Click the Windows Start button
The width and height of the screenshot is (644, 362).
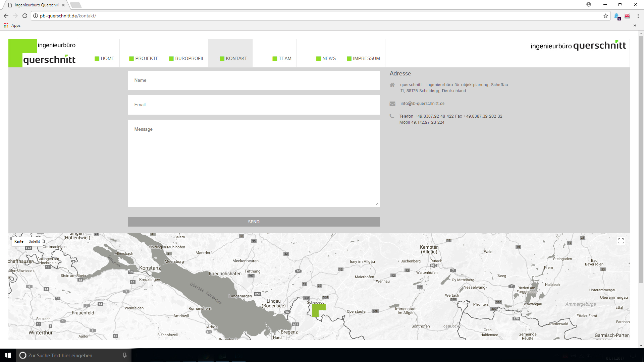click(x=8, y=355)
